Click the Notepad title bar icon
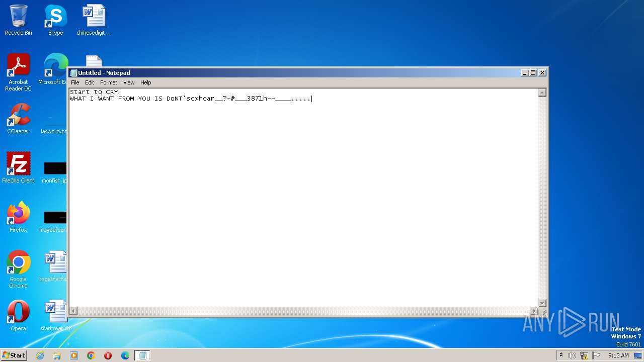This screenshot has height=362, width=644. coord(73,73)
